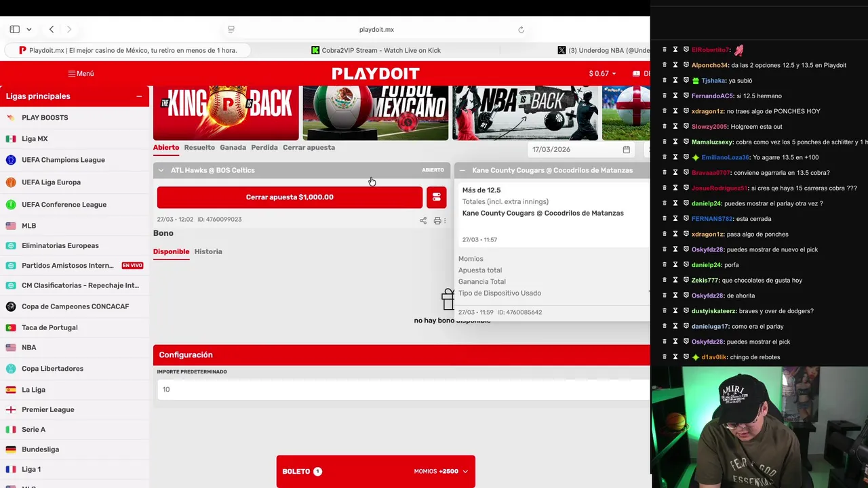
Task: Share the ATL Hawks bet slip
Action: 423,221
